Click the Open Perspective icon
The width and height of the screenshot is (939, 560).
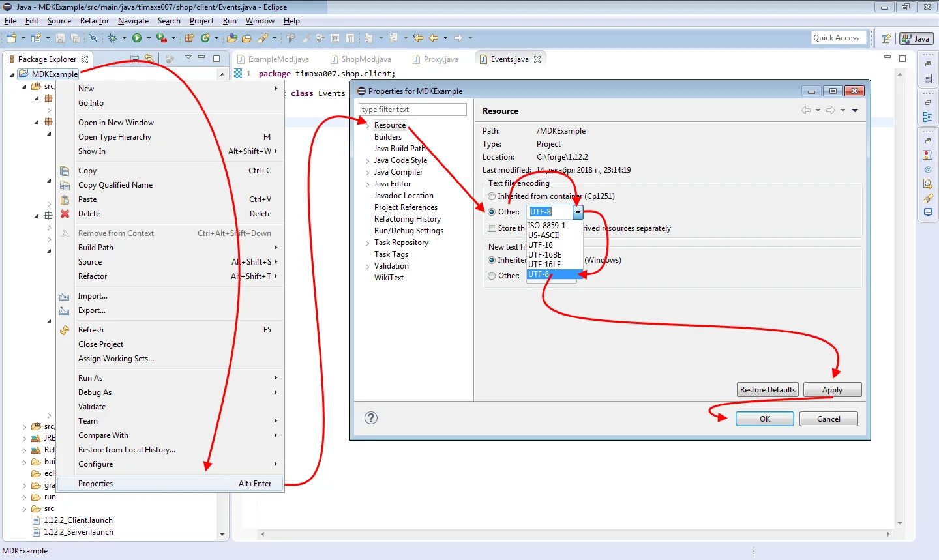click(886, 38)
